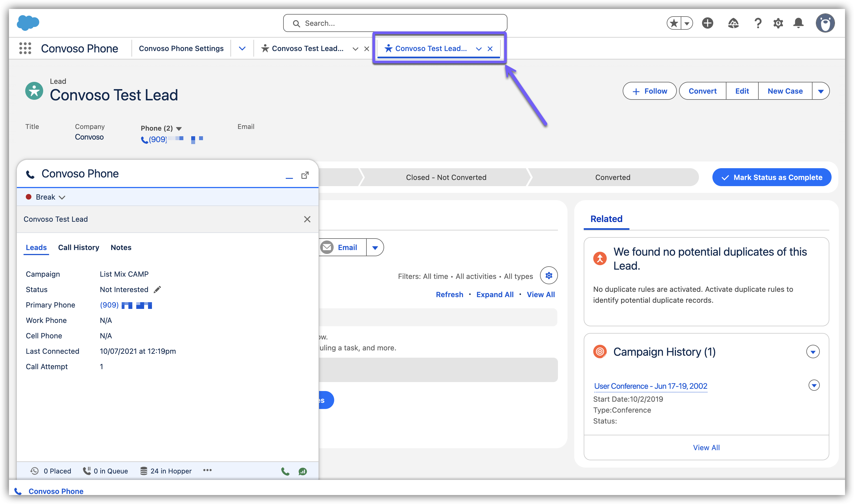Click the Trailhead guidance icon
This screenshot has width=854, height=504.
coord(733,23)
